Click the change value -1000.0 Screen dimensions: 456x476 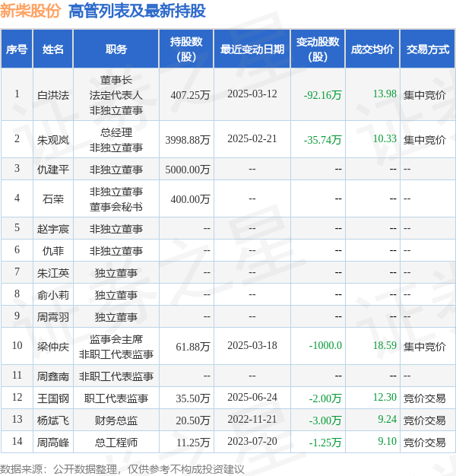325,345
